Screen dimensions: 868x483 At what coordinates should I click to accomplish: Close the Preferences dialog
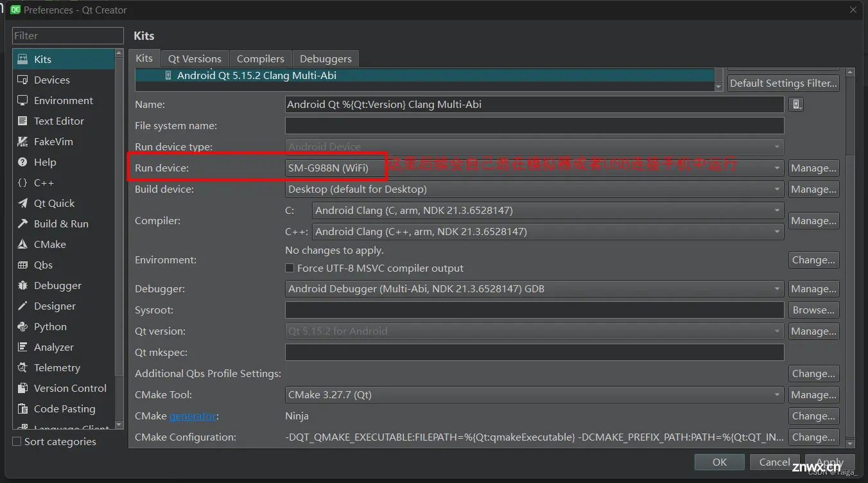pyautogui.click(x=853, y=10)
